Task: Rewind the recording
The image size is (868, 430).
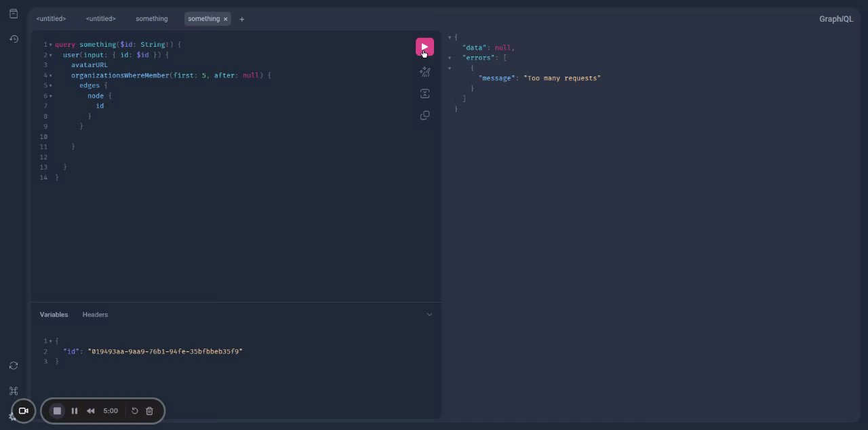Action: pos(90,411)
